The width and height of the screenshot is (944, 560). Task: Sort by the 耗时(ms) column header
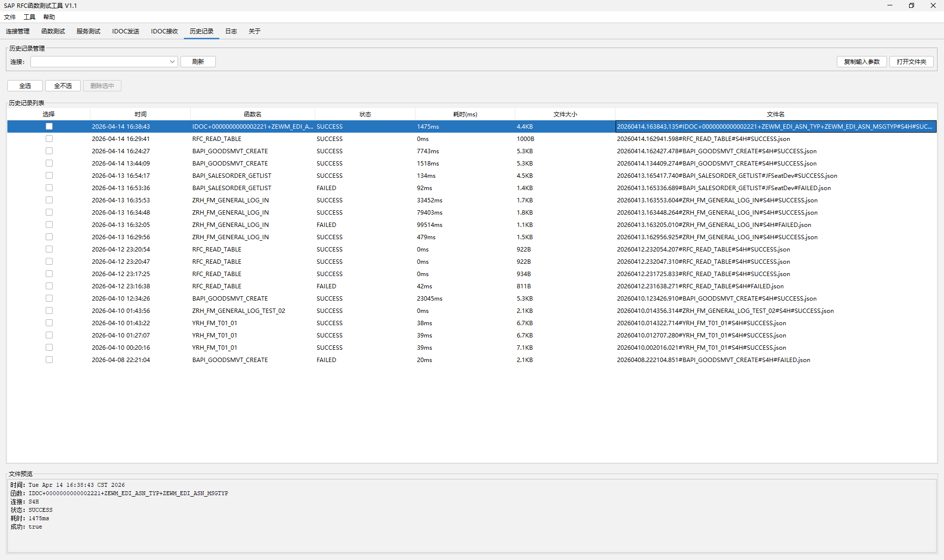[465, 114]
